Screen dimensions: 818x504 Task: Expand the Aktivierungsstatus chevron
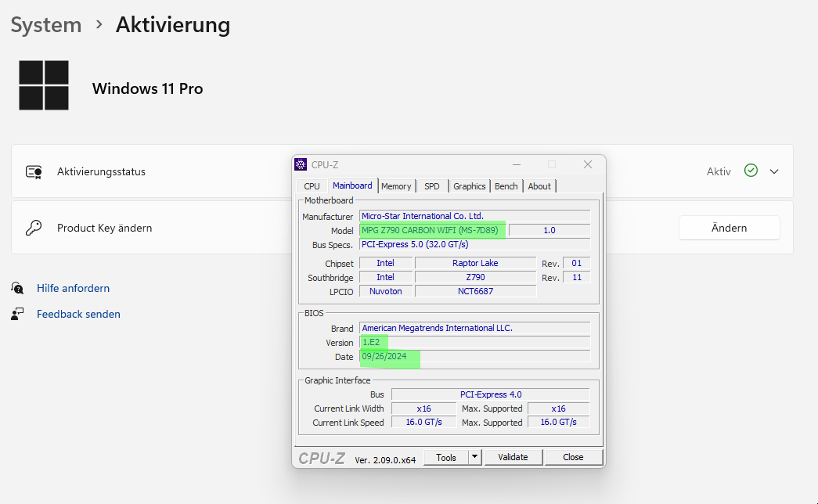coord(774,171)
